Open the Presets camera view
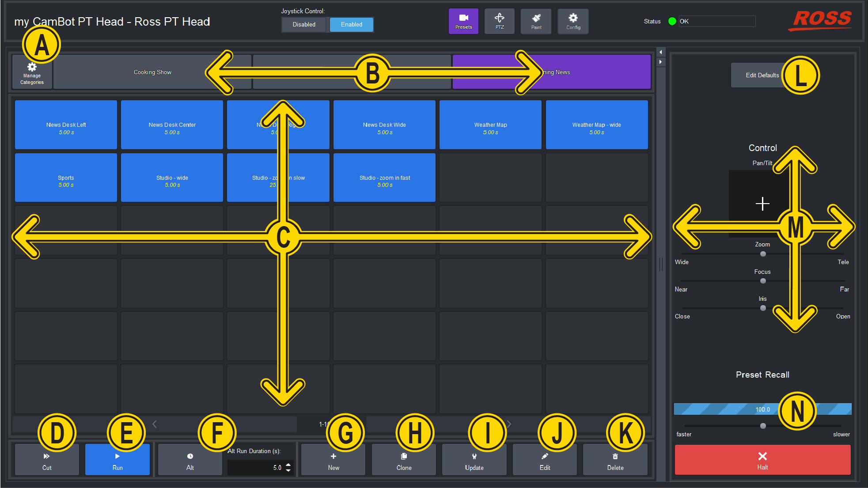The height and width of the screenshot is (488, 868). tap(463, 21)
